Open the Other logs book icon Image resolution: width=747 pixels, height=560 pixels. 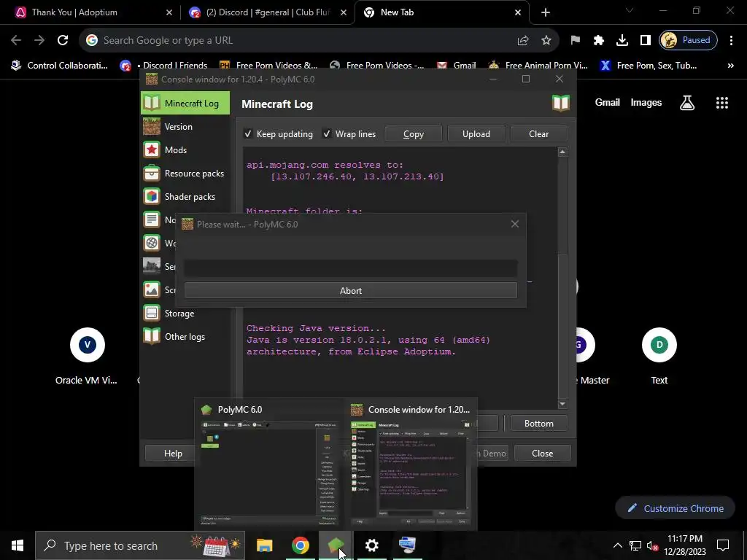click(x=152, y=337)
